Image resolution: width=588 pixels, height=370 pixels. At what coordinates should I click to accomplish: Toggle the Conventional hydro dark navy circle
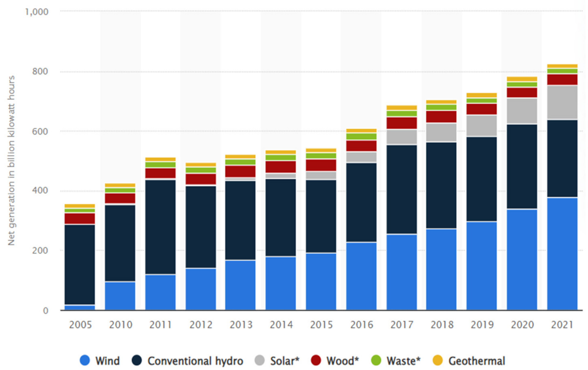tap(137, 360)
